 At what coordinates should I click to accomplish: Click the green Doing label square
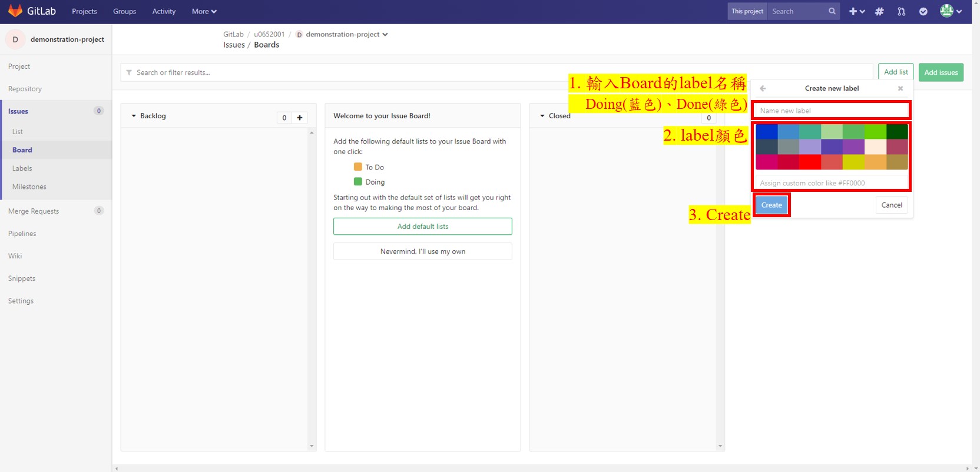357,181
